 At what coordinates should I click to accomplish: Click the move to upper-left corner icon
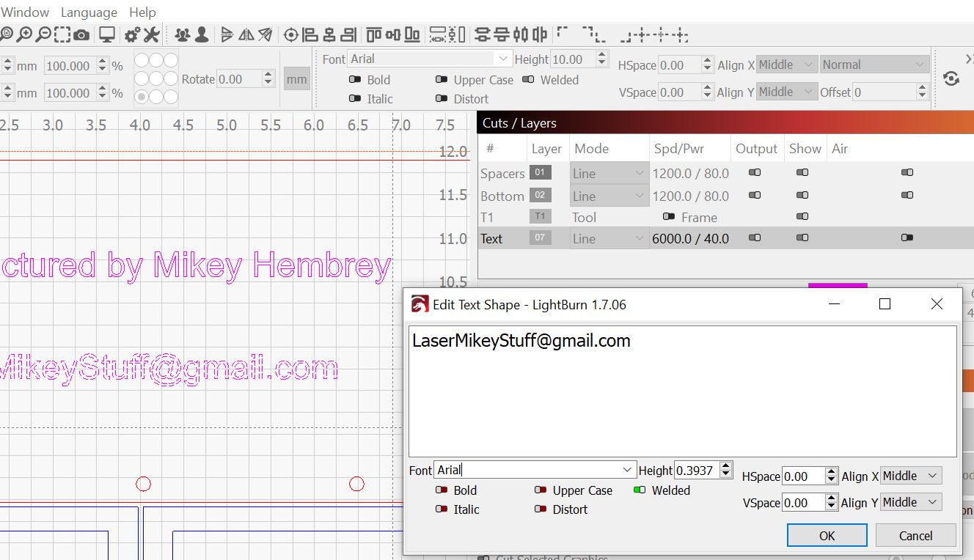[563, 33]
